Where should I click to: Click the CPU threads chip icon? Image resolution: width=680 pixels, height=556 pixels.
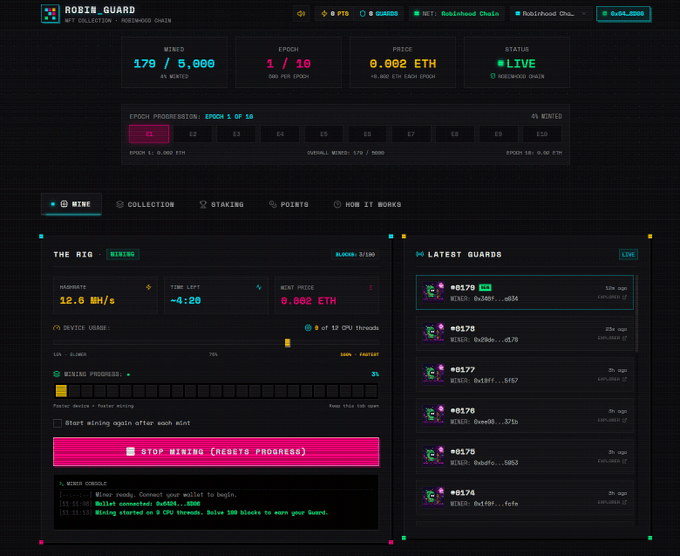(x=308, y=328)
